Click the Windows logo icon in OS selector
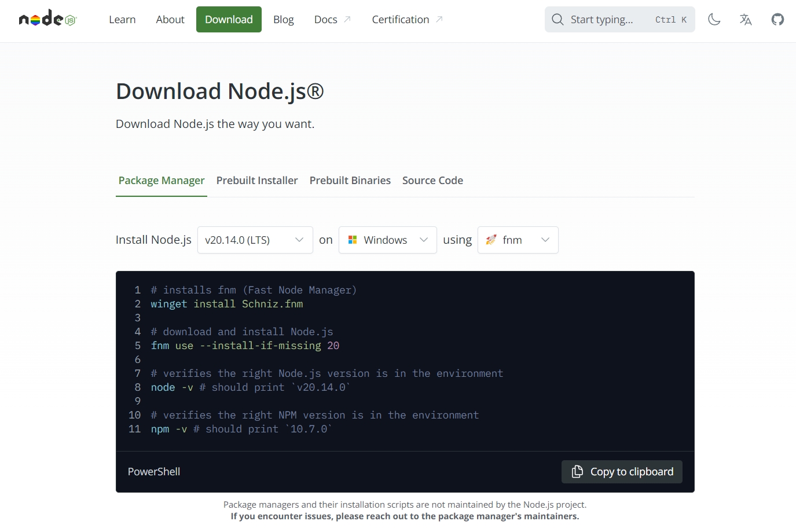Screen dimensions: 796x532 [353, 240]
